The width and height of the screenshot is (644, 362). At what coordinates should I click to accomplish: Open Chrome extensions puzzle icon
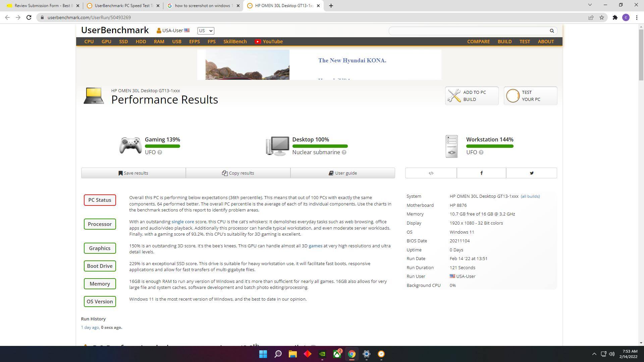(615, 17)
